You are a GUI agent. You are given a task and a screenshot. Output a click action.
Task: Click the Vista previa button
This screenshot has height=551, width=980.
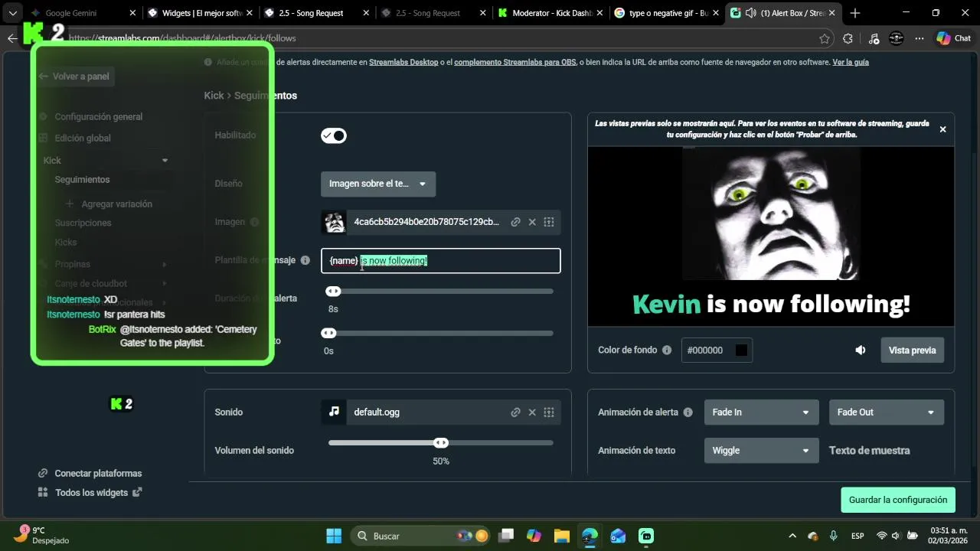click(x=912, y=350)
